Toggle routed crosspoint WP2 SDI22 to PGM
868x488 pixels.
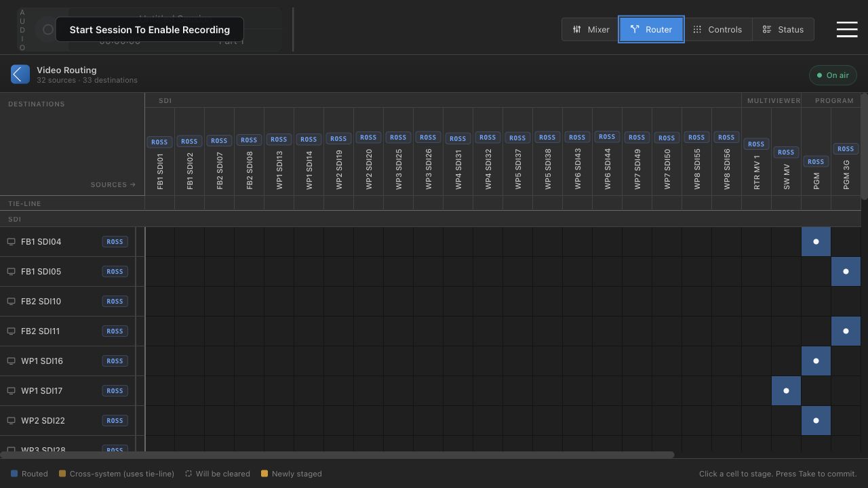pyautogui.click(x=816, y=421)
